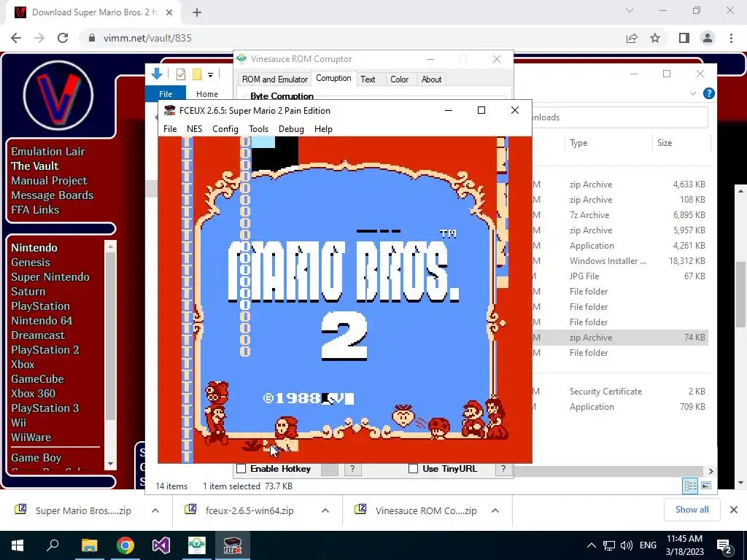
Task: Open the Emulation Lair link
Action: tap(48, 152)
